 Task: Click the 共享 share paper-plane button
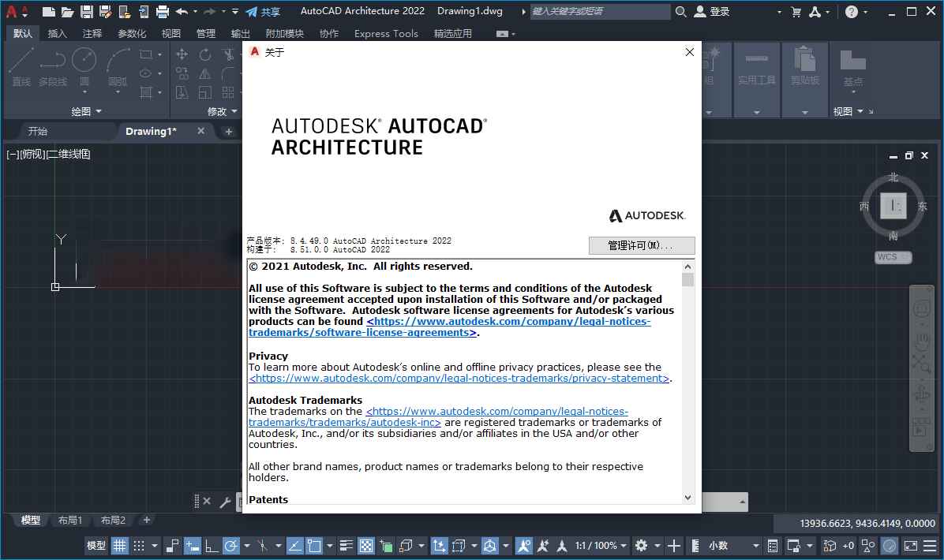click(263, 11)
